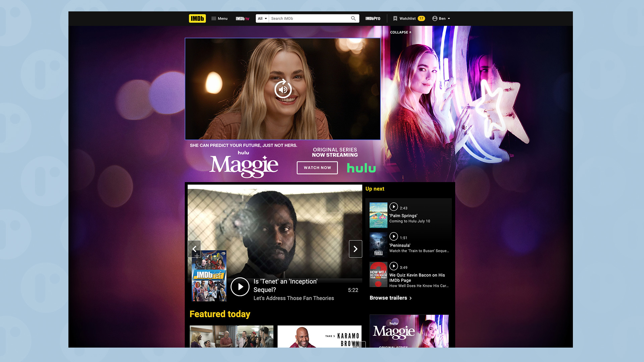Expand the All search category dropdown
The width and height of the screenshot is (644, 362).
pyautogui.click(x=262, y=18)
